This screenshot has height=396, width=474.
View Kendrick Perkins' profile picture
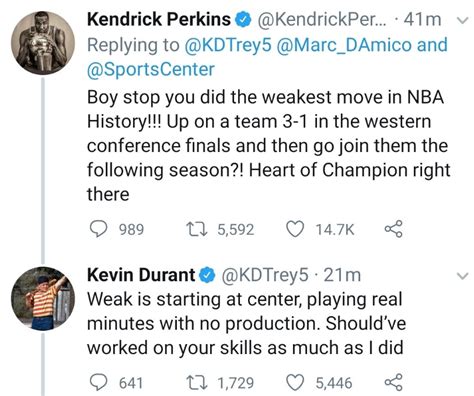pyautogui.click(x=43, y=43)
